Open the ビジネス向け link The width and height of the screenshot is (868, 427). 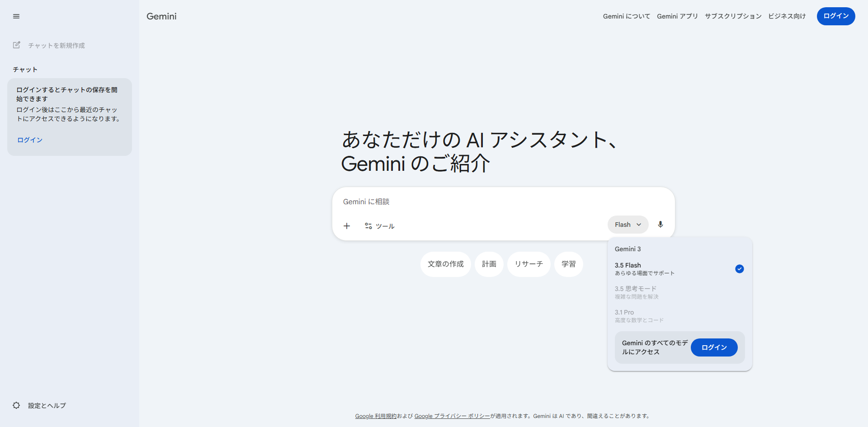[787, 16]
